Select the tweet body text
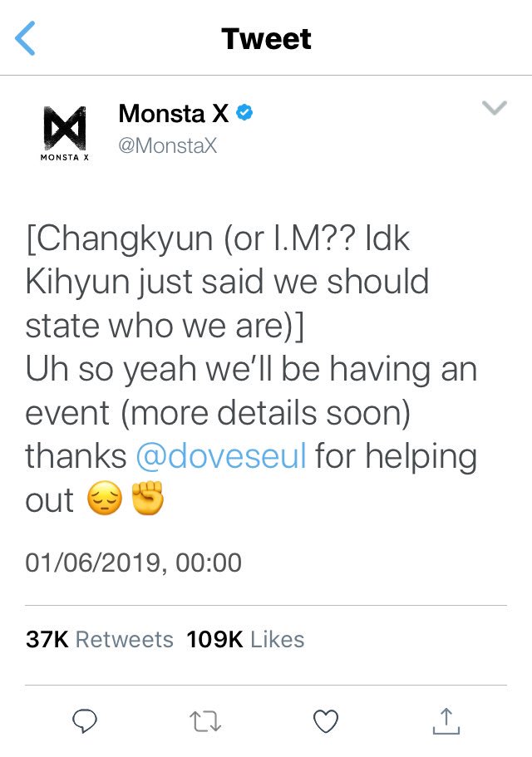 tap(251, 369)
